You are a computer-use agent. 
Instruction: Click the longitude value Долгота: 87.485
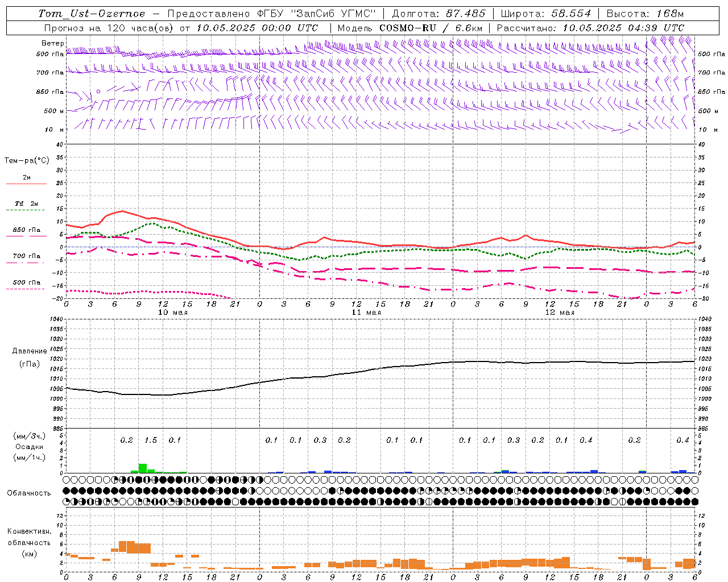point(439,14)
